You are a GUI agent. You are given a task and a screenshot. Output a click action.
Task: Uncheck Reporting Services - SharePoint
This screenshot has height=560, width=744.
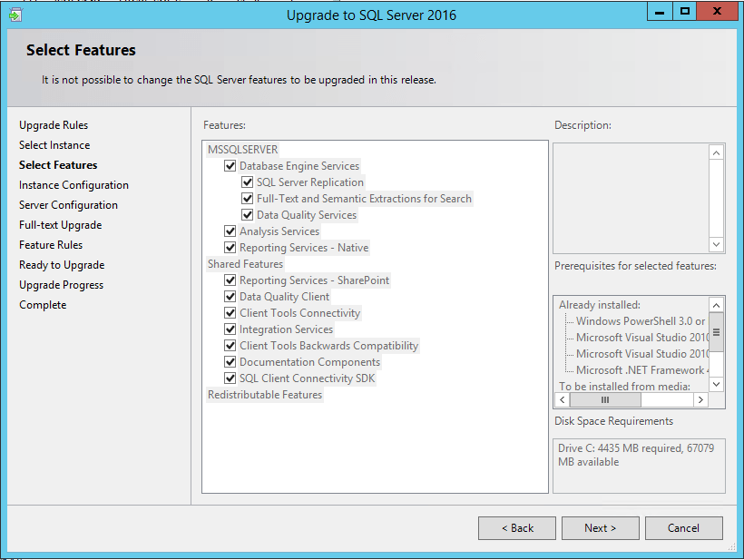pyautogui.click(x=230, y=280)
